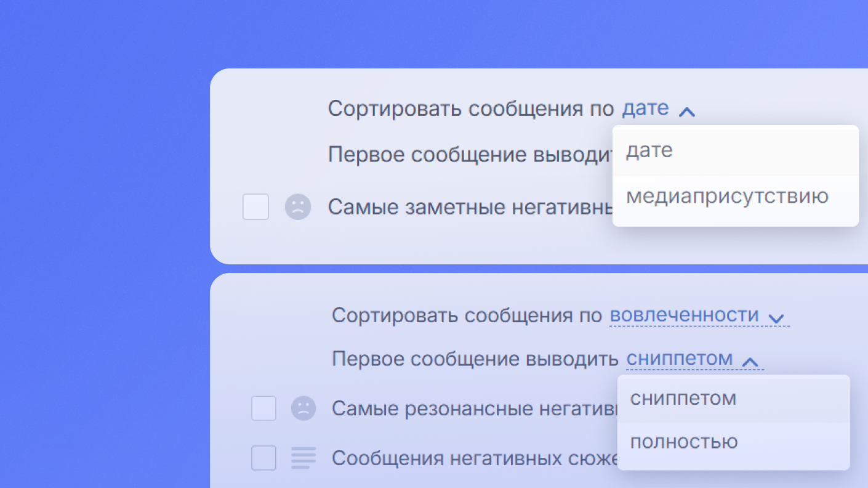Screen dimensions: 868x488
Task: Click the Самые резонансные негативные label
Action: [475, 409]
